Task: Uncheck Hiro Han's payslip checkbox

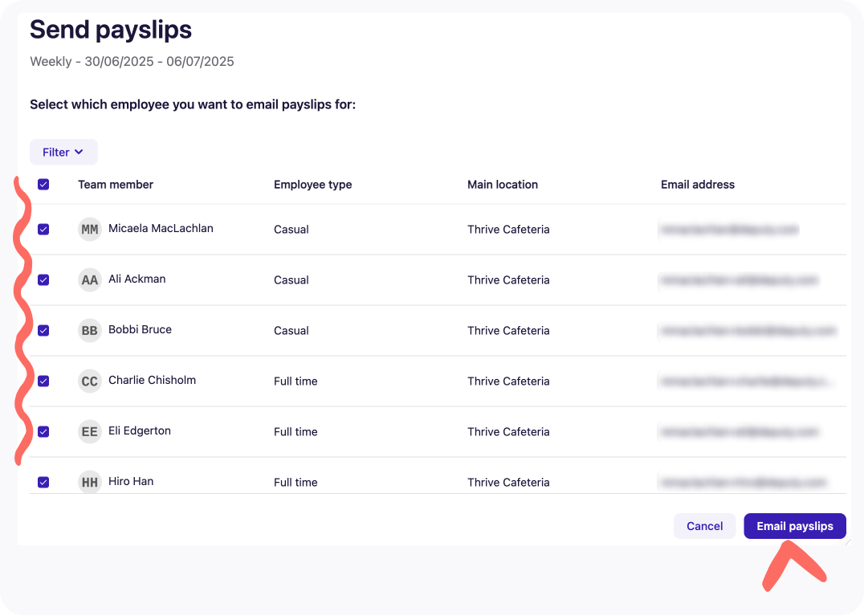Action: pyautogui.click(x=43, y=482)
